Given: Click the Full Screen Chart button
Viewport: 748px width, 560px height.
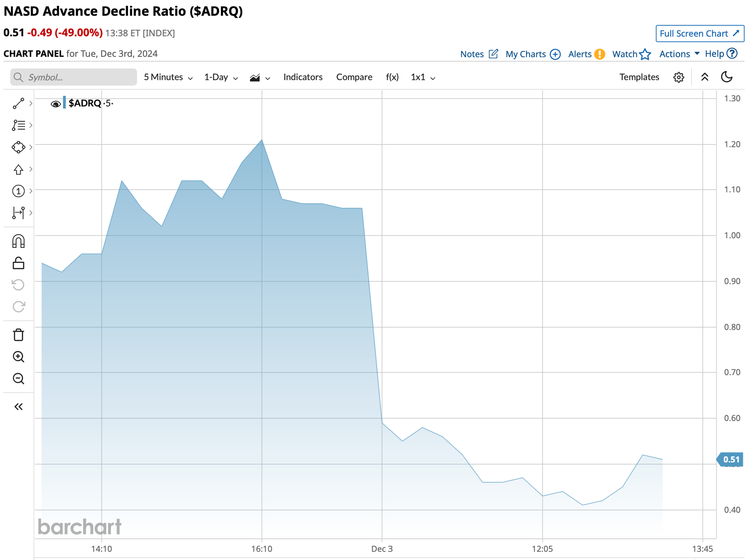Looking at the screenshot, I should click(700, 33).
